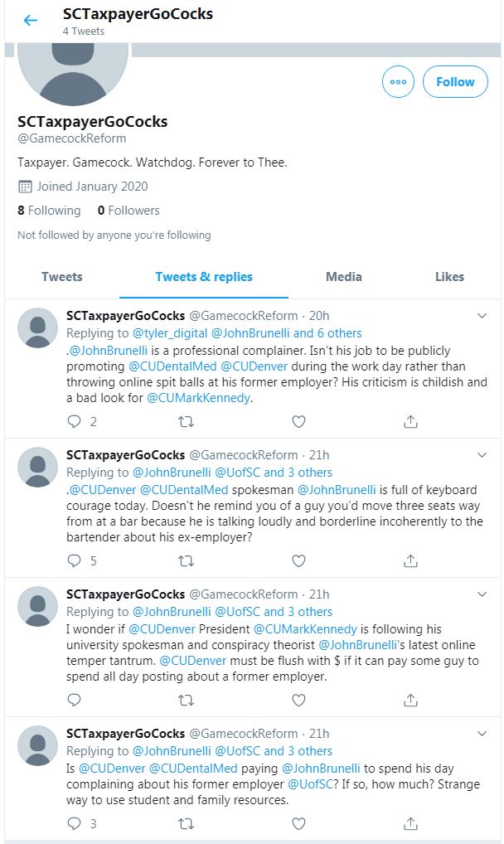Open the @CUMarkKennedy mention in first tweet
Screen dimensions: 504x844
click(198, 398)
